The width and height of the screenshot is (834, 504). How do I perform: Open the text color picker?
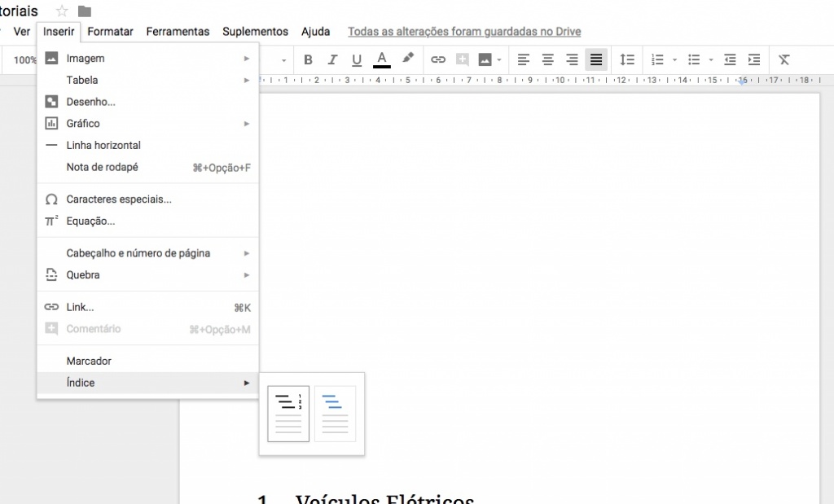pyautogui.click(x=381, y=59)
